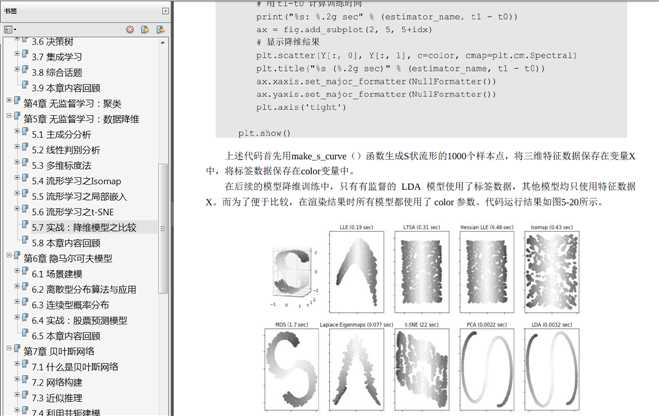Viewport: 659px width, 416px height.
Task: Go to bookmark 6.4 实战：股票预测模型
Action: 79,321
